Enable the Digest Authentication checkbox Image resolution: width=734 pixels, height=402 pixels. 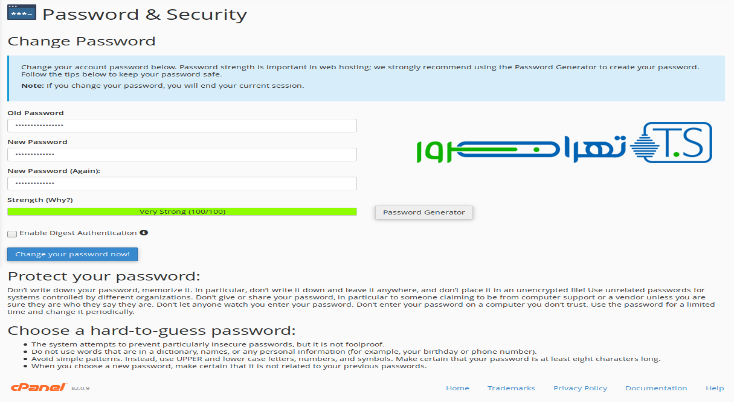click(x=11, y=233)
